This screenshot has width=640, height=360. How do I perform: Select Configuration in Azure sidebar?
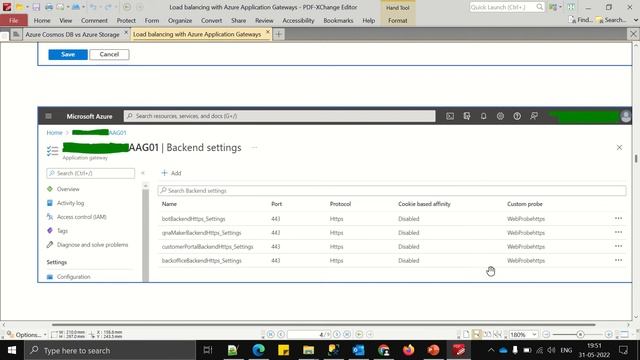73,277
